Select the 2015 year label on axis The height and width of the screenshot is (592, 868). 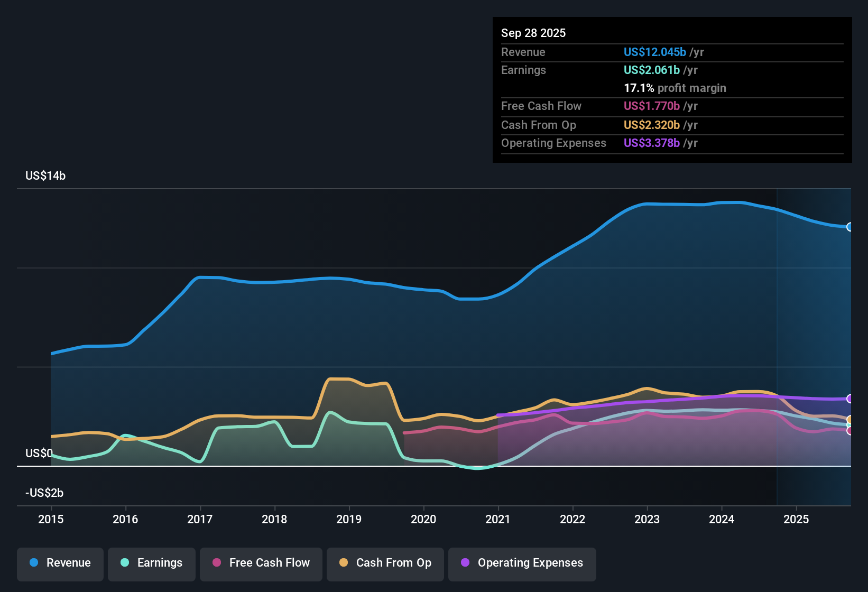coord(51,520)
